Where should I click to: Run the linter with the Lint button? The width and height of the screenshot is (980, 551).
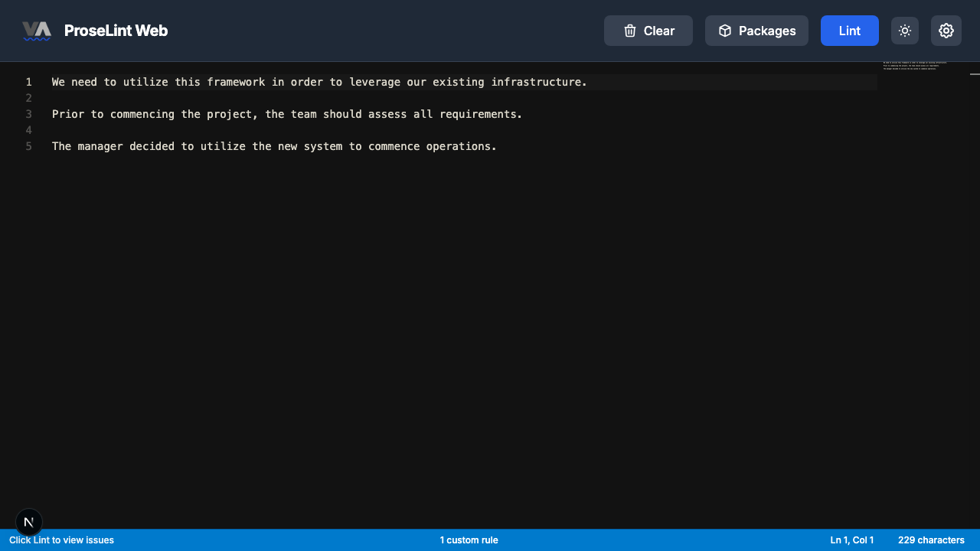point(849,31)
